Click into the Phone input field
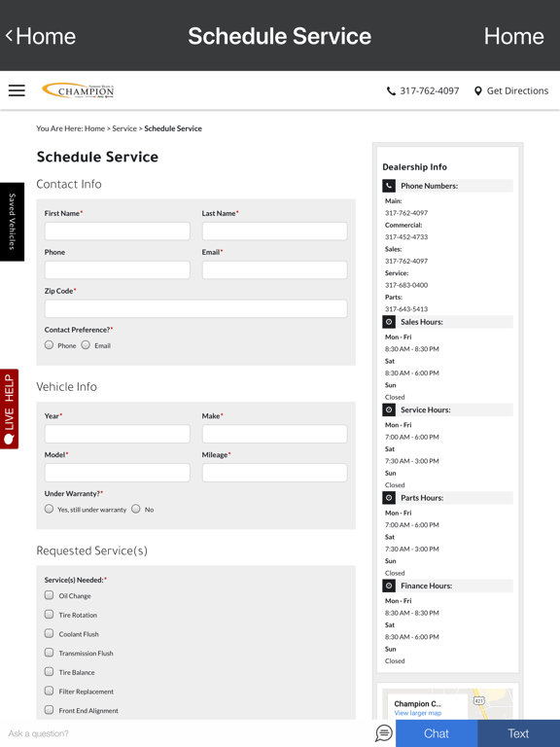Viewport: 560px width, 747px height. click(117, 270)
